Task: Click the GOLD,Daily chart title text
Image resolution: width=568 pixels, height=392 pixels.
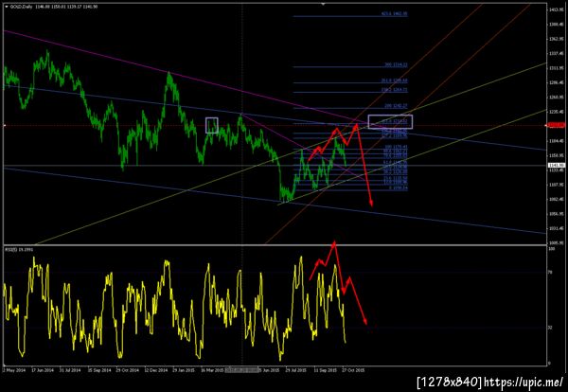Action: (20, 7)
